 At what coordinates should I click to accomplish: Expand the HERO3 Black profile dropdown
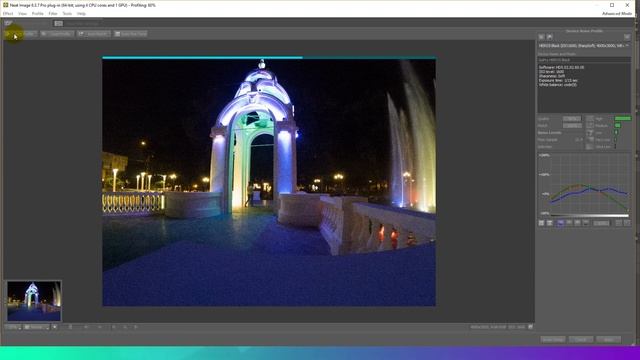(584, 46)
